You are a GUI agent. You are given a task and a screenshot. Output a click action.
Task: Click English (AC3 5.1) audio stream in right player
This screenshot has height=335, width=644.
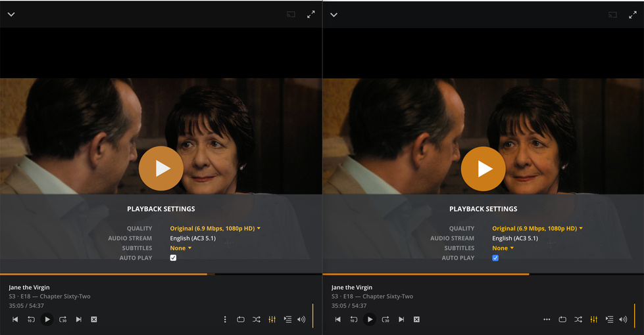tap(515, 238)
